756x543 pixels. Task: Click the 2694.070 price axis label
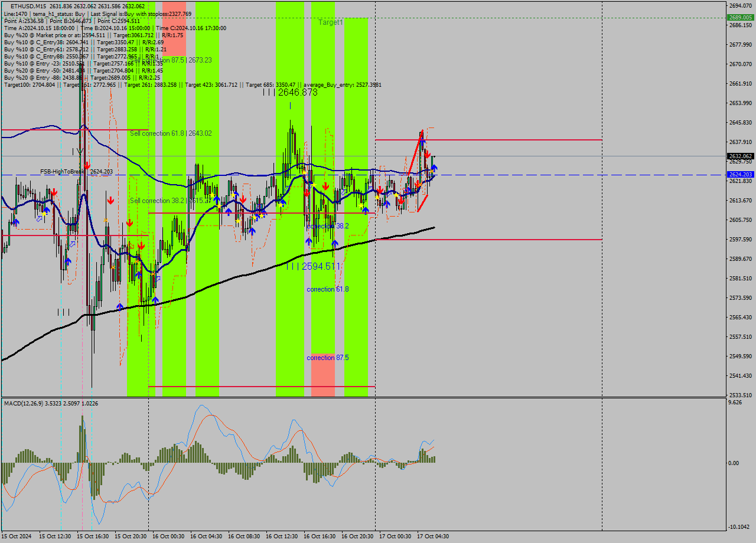coord(740,5)
